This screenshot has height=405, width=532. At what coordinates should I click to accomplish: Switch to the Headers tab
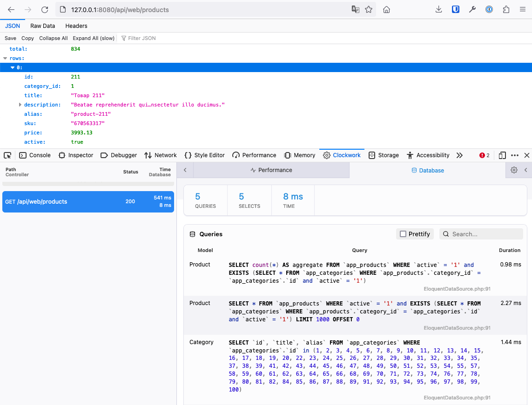pos(76,26)
